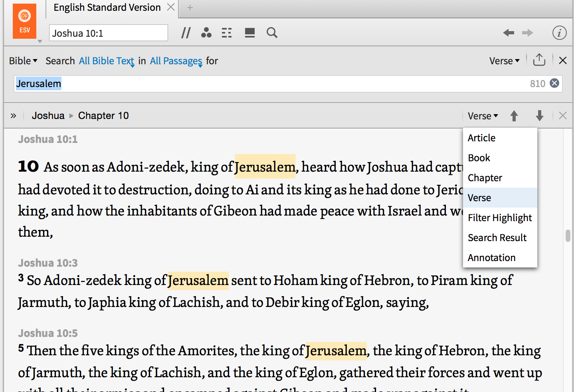574x392 pixels.
Task: Click the orange ESV resource icon
Action: (24, 21)
